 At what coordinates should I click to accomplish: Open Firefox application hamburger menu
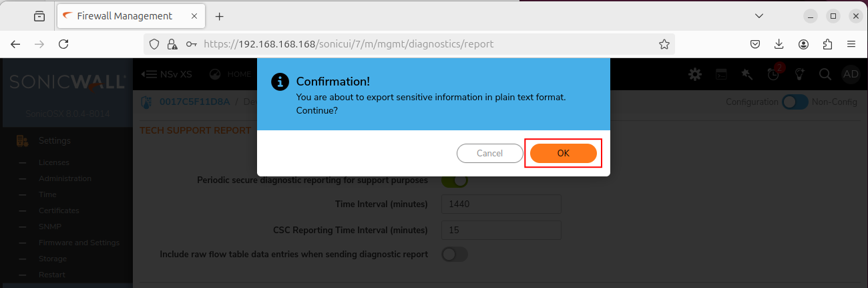(x=851, y=44)
